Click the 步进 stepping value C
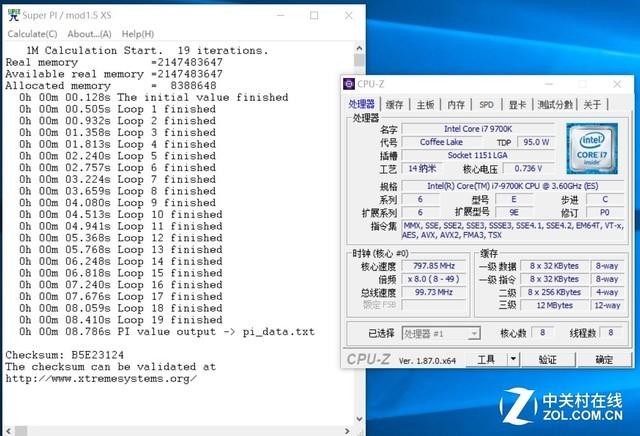Screen dimensions: 640x436 pos(605,199)
